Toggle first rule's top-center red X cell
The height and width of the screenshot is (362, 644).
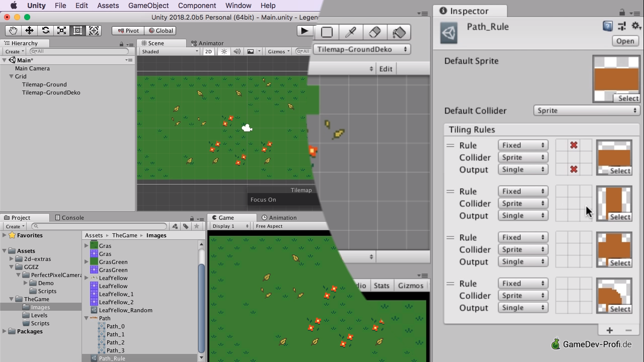point(574,145)
